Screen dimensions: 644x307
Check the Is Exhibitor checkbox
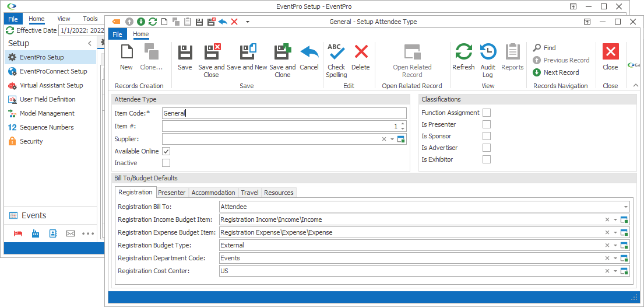(487, 159)
